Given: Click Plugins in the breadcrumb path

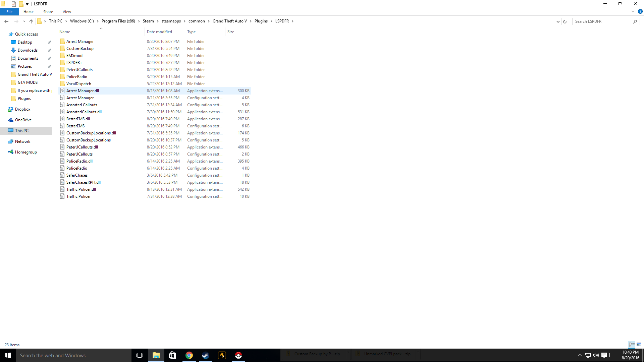Looking at the screenshot, I should (261, 21).
